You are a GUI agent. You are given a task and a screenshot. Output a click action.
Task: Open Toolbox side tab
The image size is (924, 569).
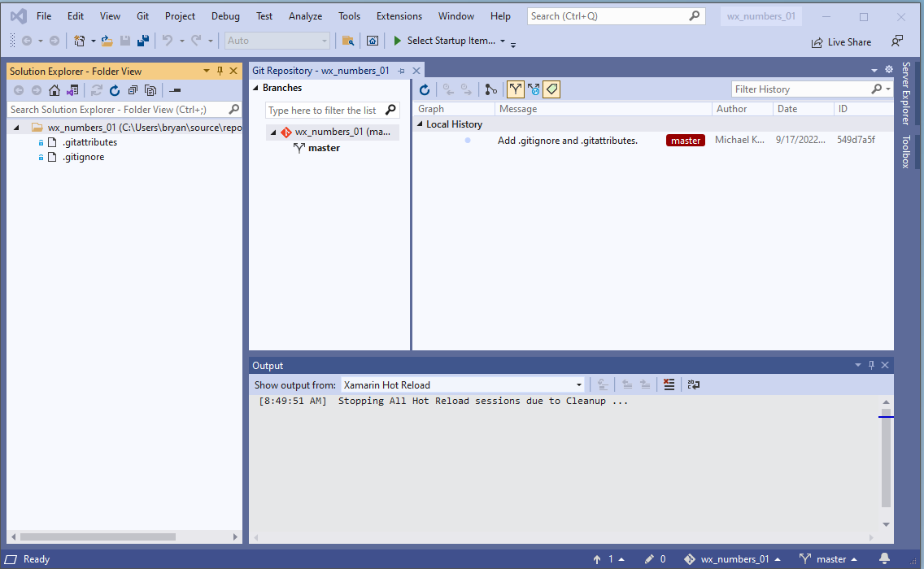click(906, 152)
